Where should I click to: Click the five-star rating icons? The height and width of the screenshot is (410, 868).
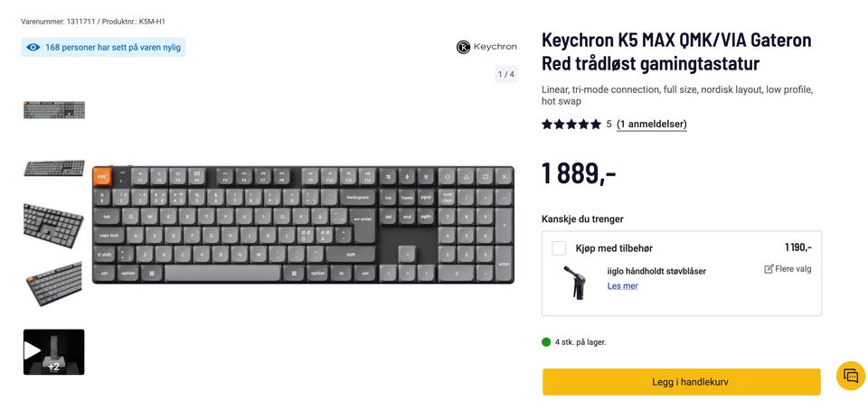(571, 125)
